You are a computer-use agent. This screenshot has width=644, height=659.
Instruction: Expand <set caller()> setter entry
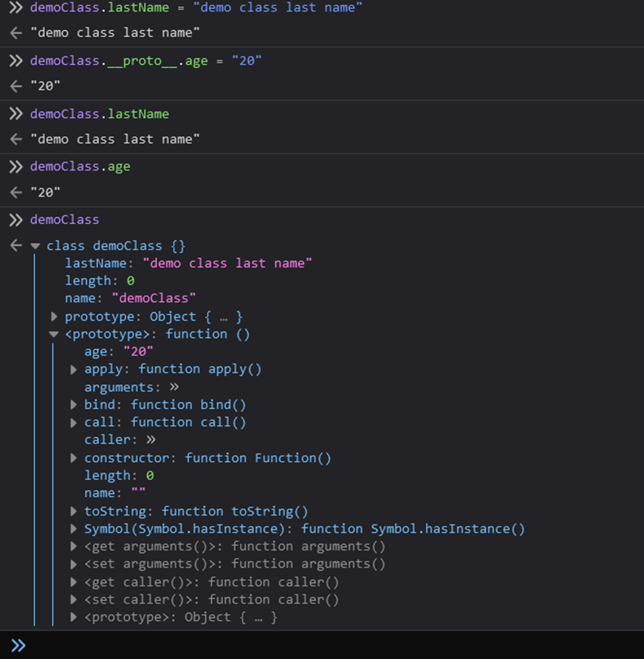[73, 600]
